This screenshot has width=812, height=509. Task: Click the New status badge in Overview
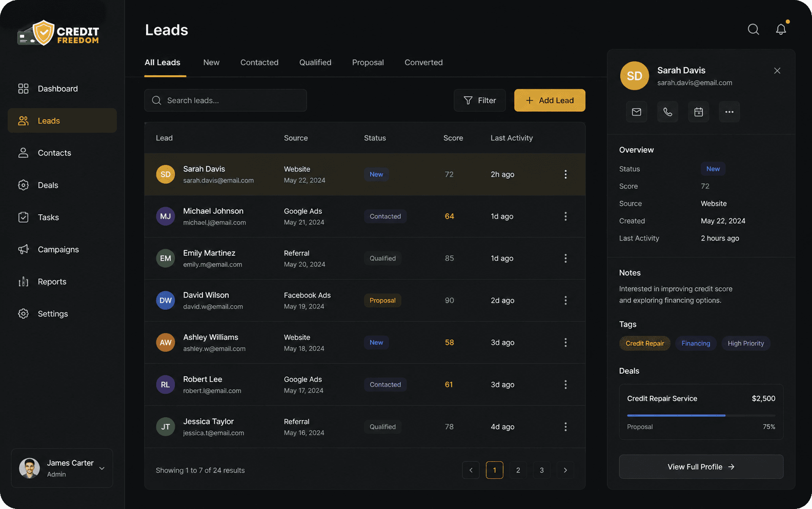[713, 169]
